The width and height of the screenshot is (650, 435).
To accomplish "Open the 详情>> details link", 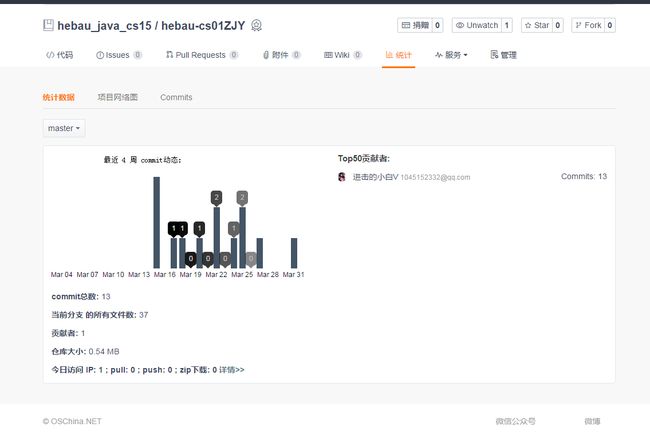I will point(232,369).
